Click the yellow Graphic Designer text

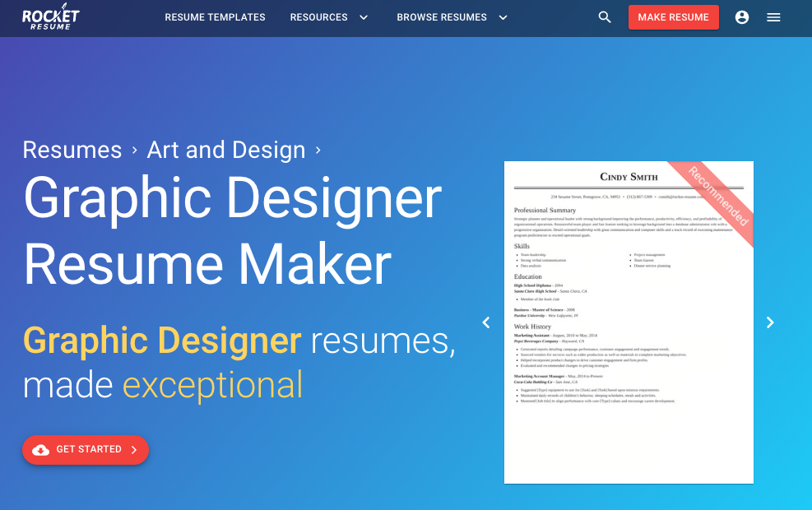162,341
